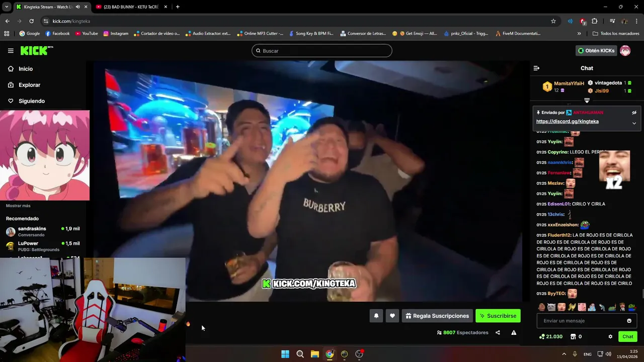
Task: Open a new browser tab
Action: [x=178, y=7]
